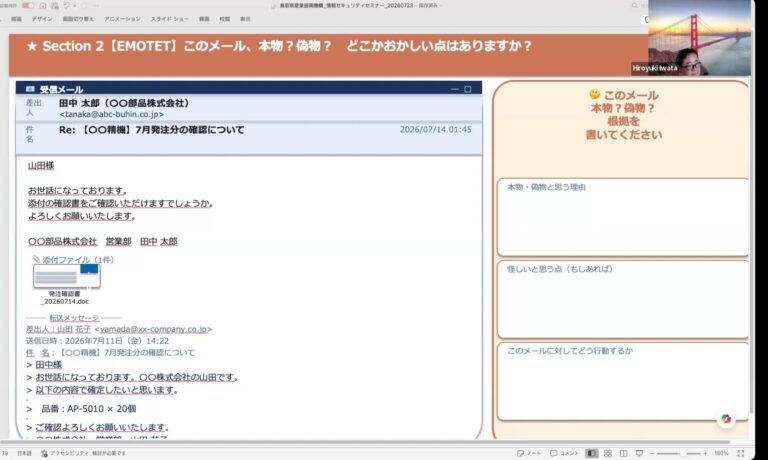Click the Home icon in quick access toolbar
Viewport: 768px width, 460px height.
[x=43, y=5]
